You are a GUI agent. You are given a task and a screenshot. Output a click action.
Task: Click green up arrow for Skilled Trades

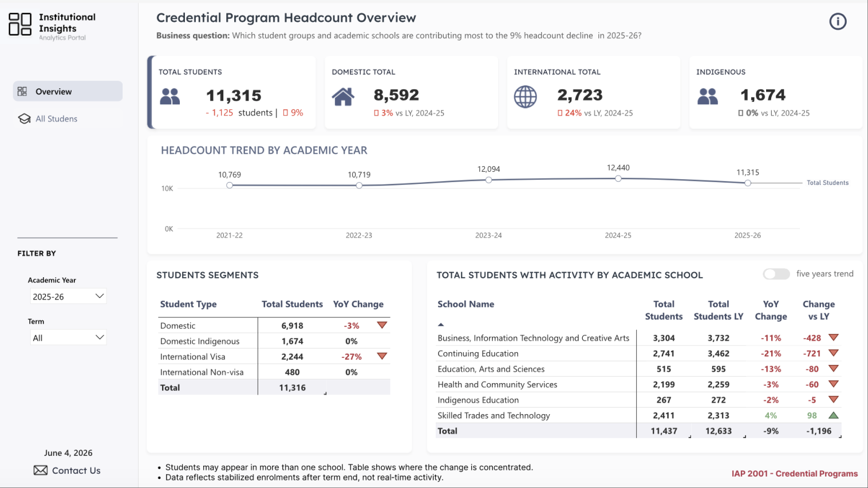pos(834,415)
